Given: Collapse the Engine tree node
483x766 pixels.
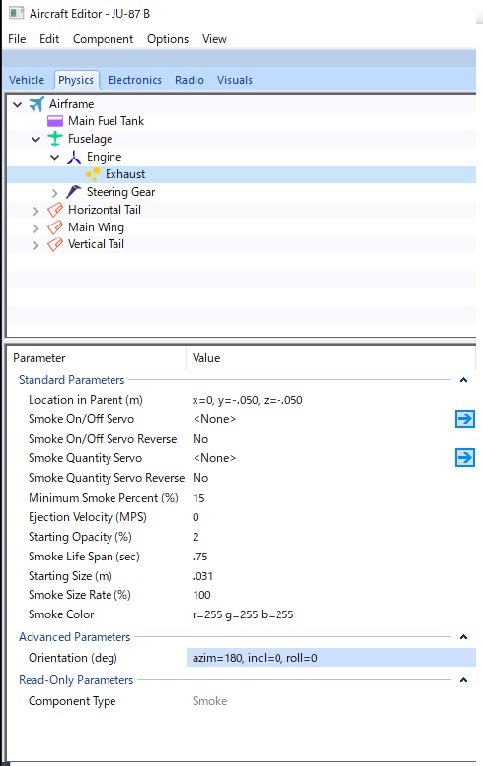Looking at the screenshot, I should [55, 157].
